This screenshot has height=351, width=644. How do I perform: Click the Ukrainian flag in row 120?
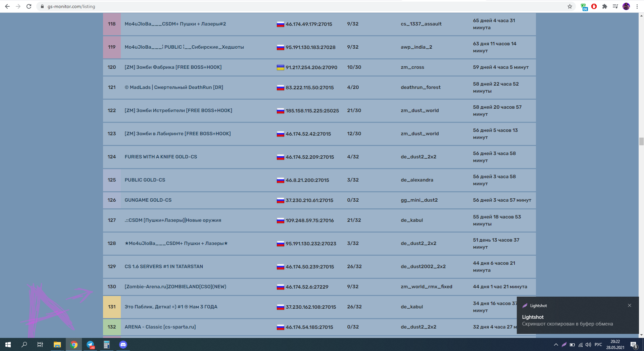click(280, 67)
